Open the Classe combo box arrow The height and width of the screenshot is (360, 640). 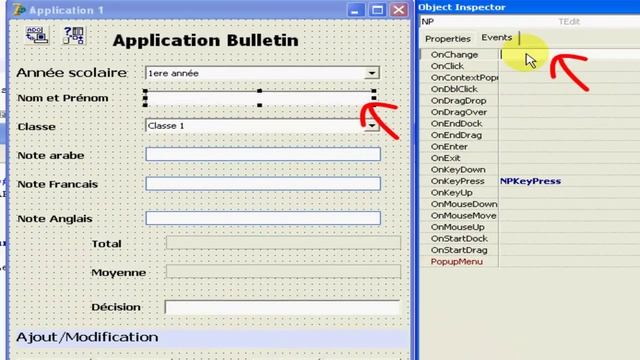click(371, 126)
